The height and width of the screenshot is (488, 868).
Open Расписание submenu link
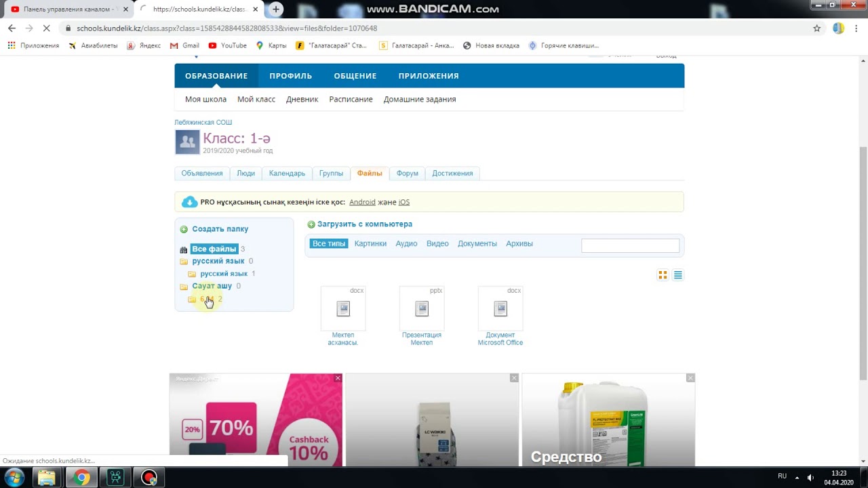(351, 99)
